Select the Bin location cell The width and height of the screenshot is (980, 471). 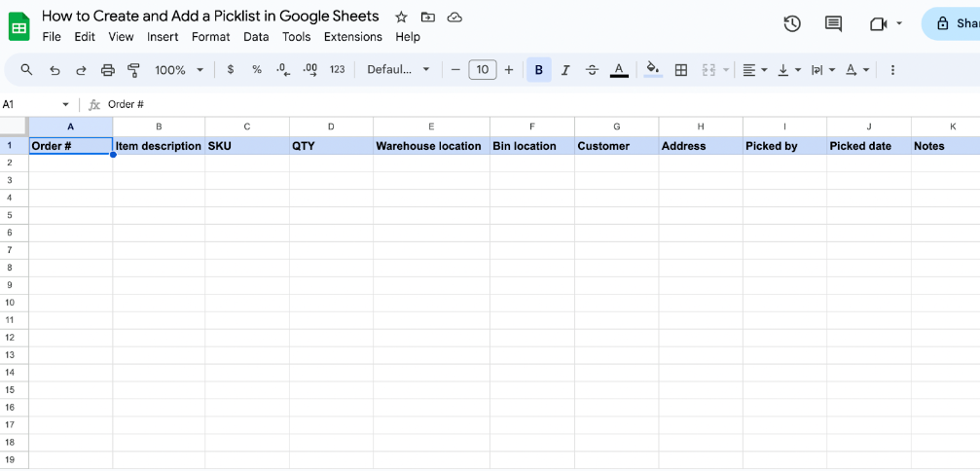pyautogui.click(x=532, y=146)
